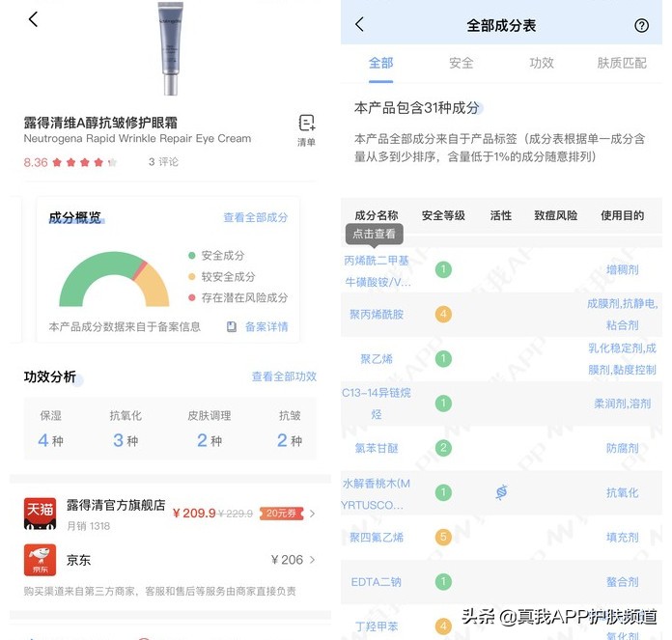The height and width of the screenshot is (640, 672).
Task: Tap 防腐剂 purpose text
Action: pos(623,449)
